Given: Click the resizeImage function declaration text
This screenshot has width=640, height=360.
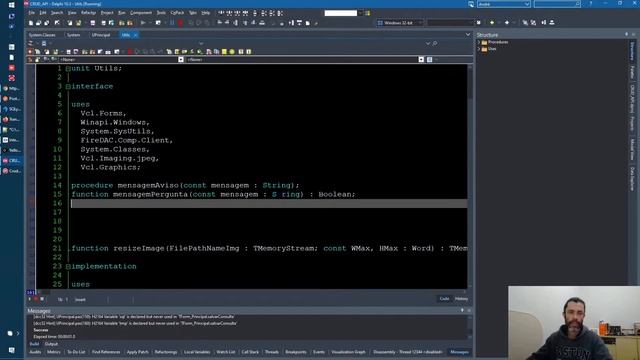Looking at the screenshot, I should point(269,248).
